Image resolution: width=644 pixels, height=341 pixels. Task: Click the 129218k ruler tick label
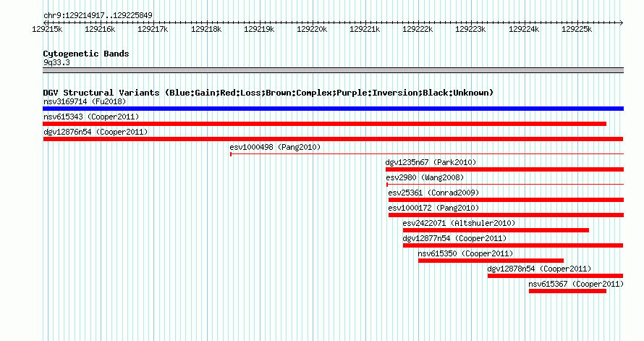point(206,29)
